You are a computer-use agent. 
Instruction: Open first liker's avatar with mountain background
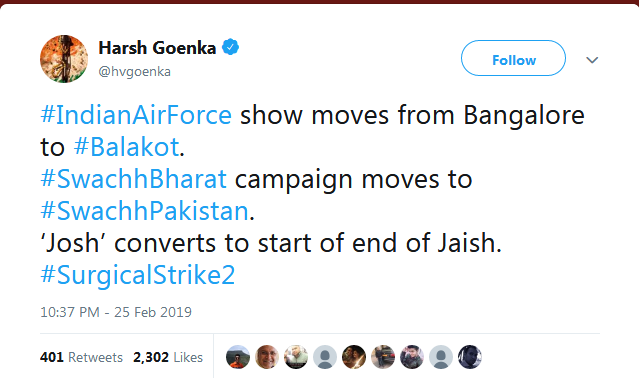coord(238,357)
